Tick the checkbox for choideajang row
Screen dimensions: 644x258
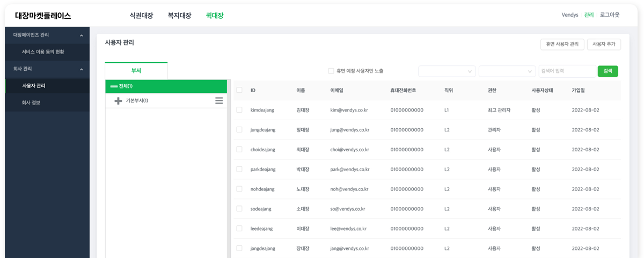click(239, 150)
